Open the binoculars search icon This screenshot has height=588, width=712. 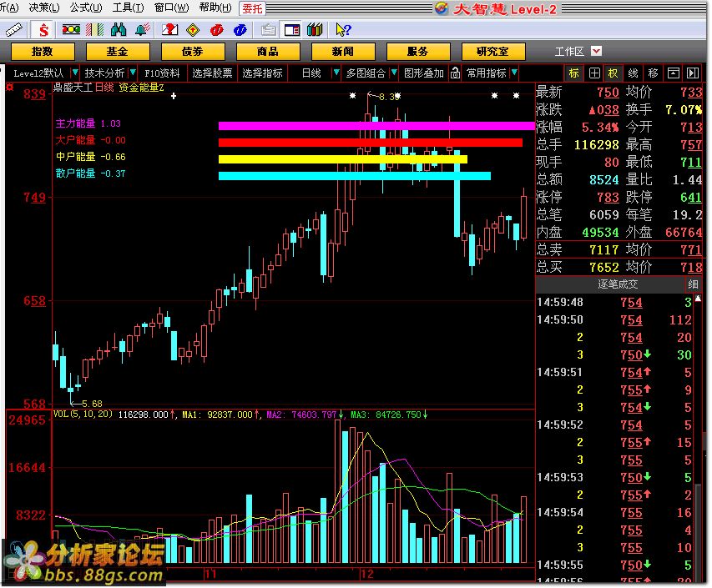118,30
